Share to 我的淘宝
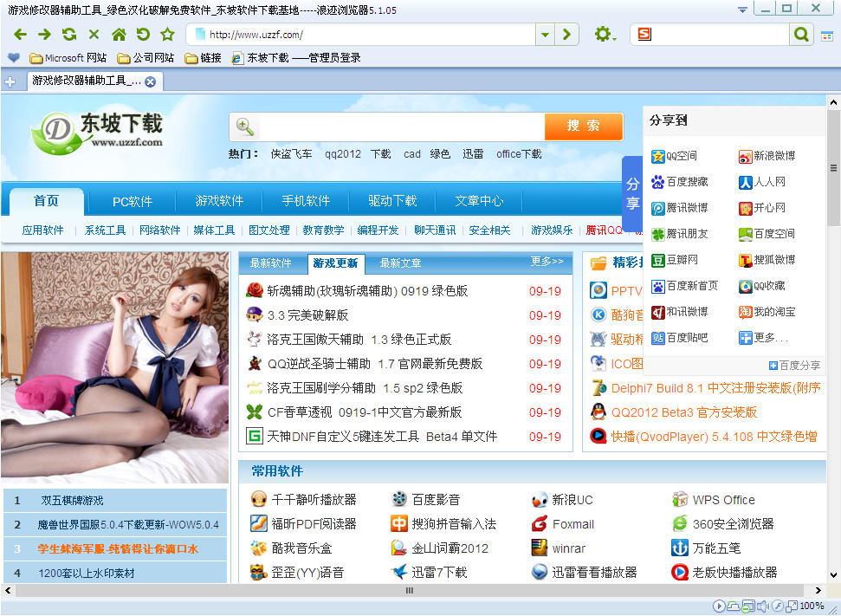 click(x=767, y=312)
